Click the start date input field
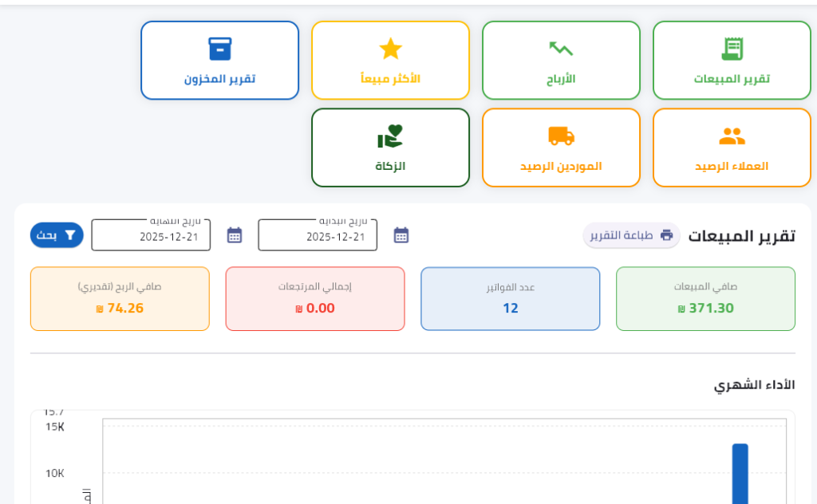The height and width of the screenshot is (504, 817). [318, 236]
